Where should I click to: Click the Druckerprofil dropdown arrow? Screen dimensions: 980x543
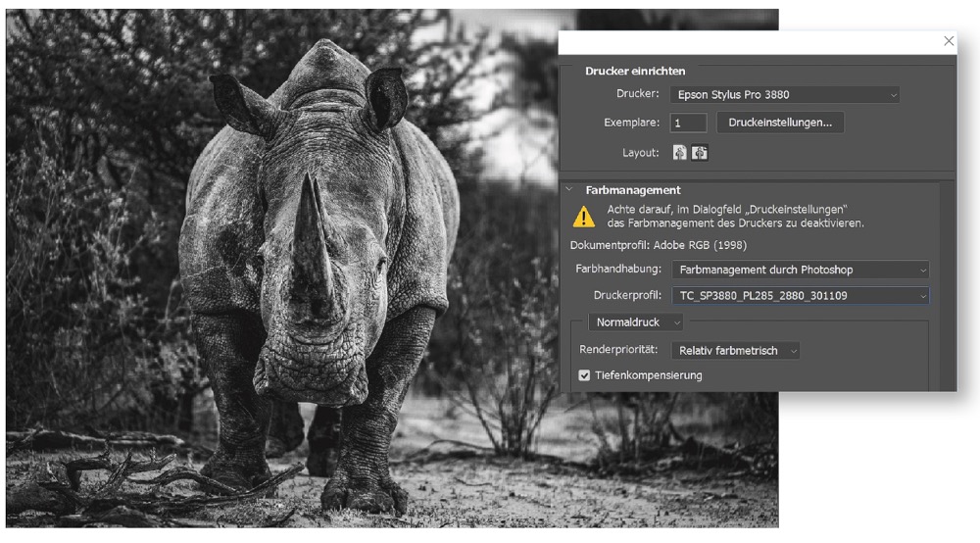[x=921, y=295]
